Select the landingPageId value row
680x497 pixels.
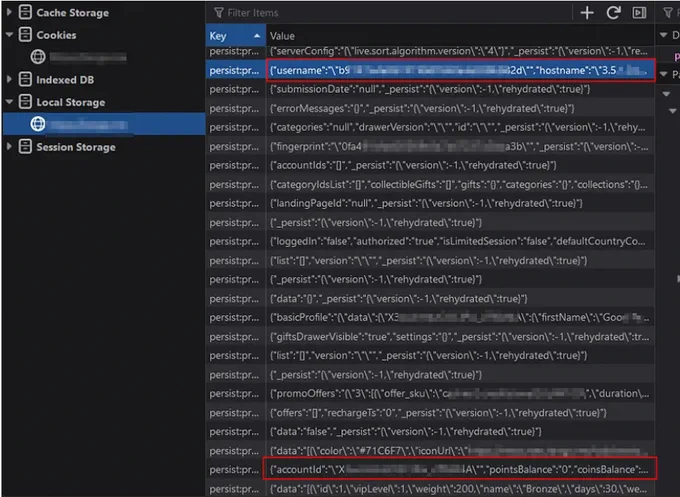point(460,203)
